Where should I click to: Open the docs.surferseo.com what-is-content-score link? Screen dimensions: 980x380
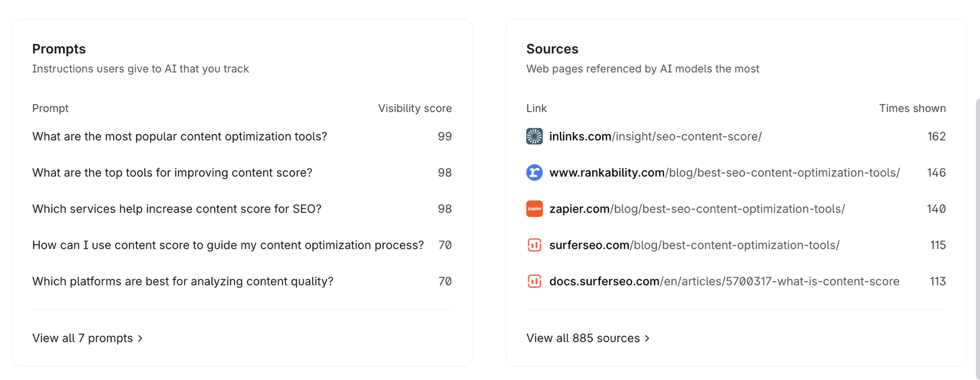pos(724,282)
